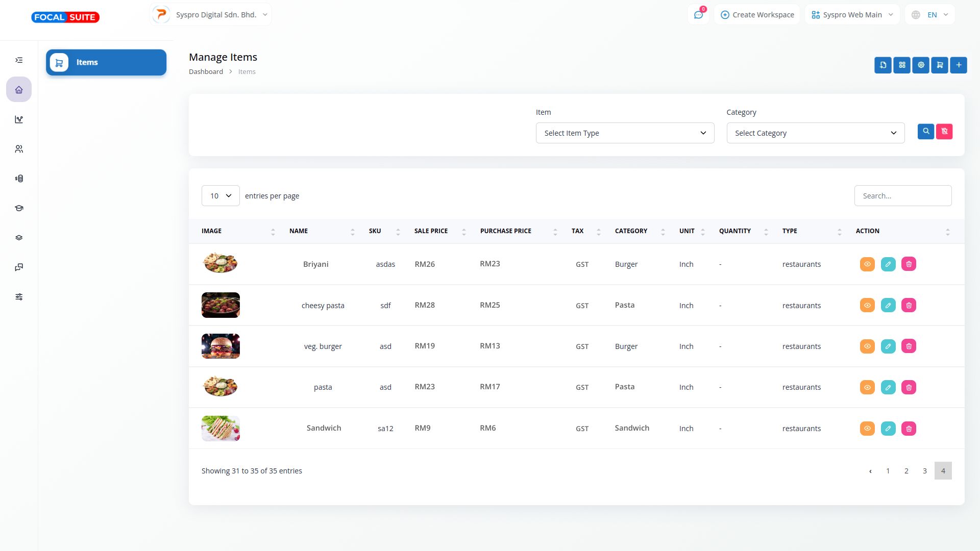Viewport: 980px width, 551px height.
Task: Go to pagination page 2
Action: 906,471
